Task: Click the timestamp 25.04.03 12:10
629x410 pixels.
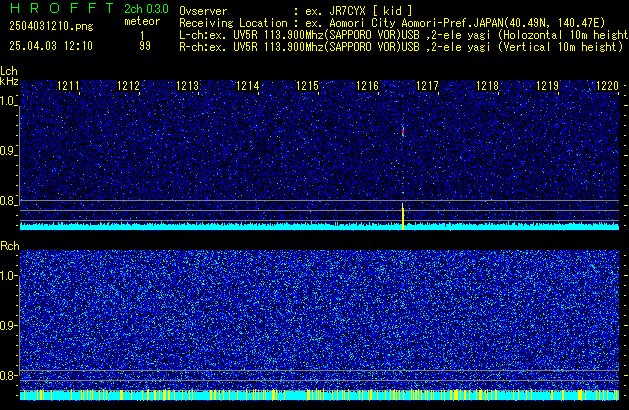Action: 51,46
